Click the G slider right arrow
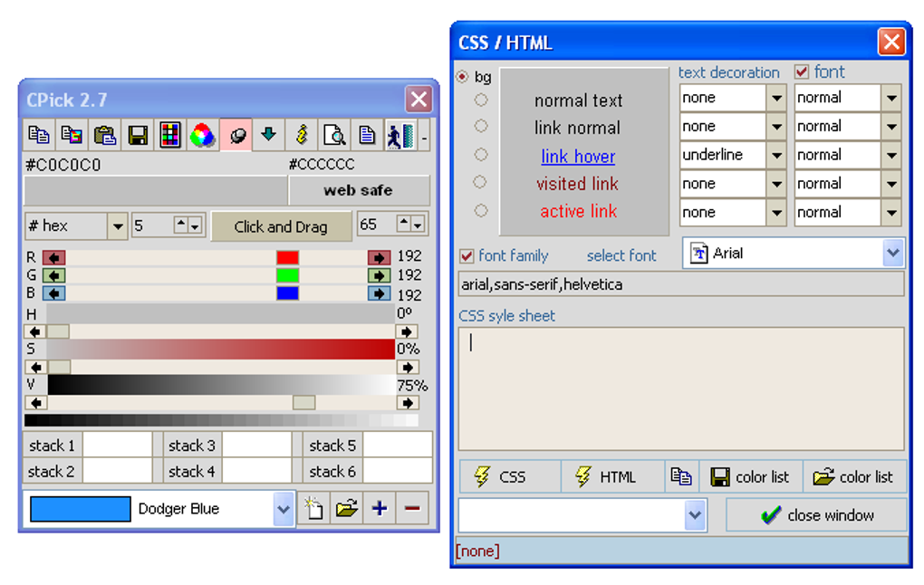The width and height of the screenshot is (924, 585). [x=379, y=275]
